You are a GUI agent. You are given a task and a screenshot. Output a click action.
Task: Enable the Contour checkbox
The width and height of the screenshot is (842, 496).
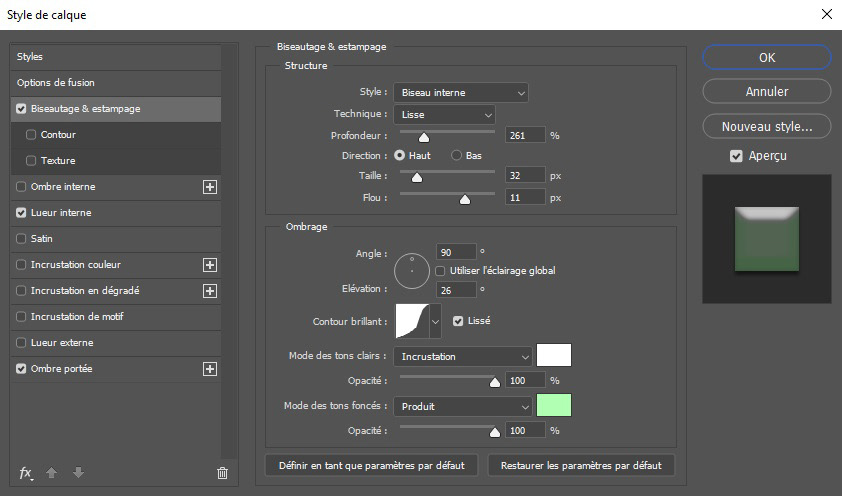tap(31, 135)
